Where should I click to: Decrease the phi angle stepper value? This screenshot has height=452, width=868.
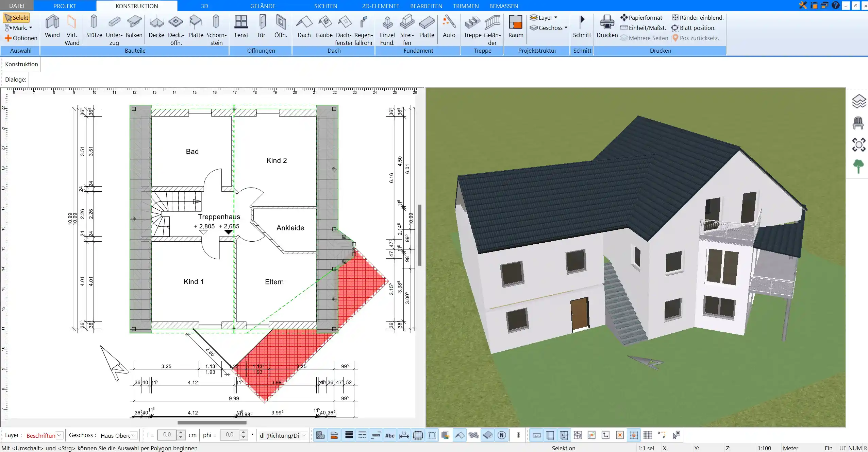[244, 438]
